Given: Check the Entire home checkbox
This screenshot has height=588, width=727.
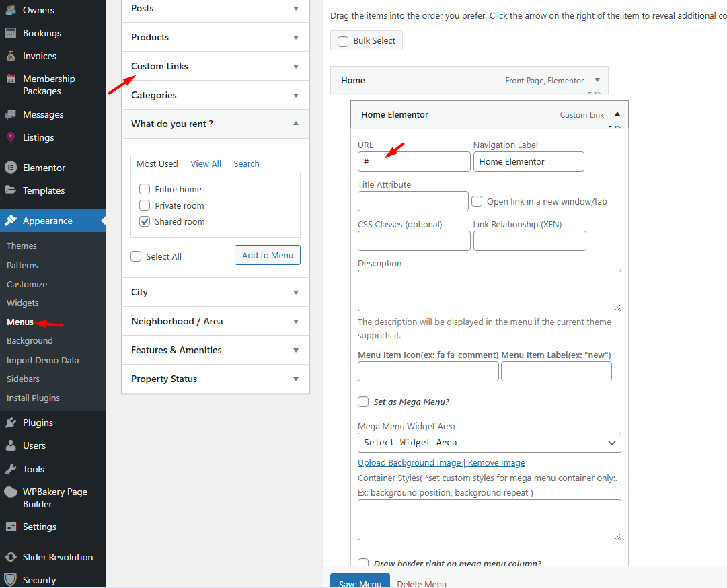Looking at the screenshot, I should coord(145,189).
